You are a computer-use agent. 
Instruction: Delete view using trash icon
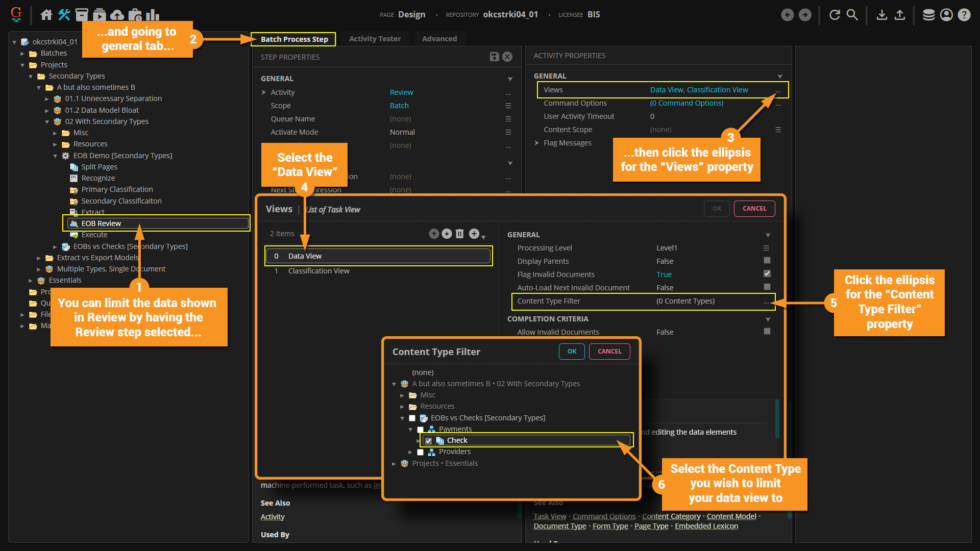pyautogui.click(x=460, y=234)
